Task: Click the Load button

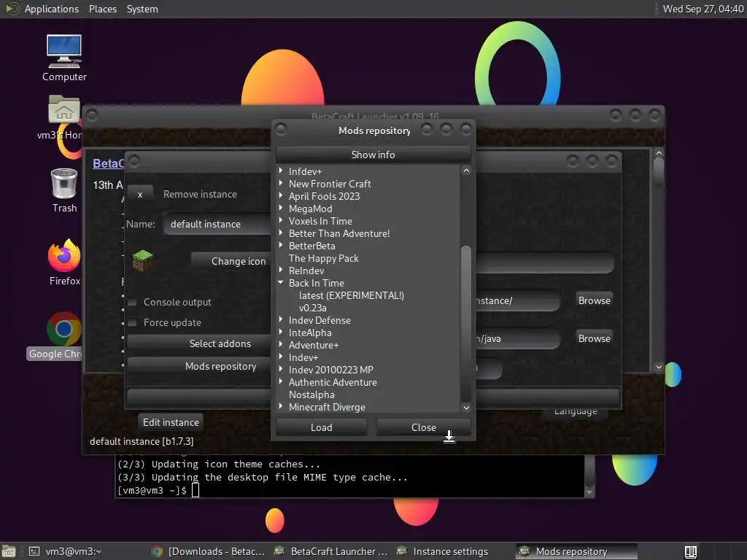Action: [322, 427]
